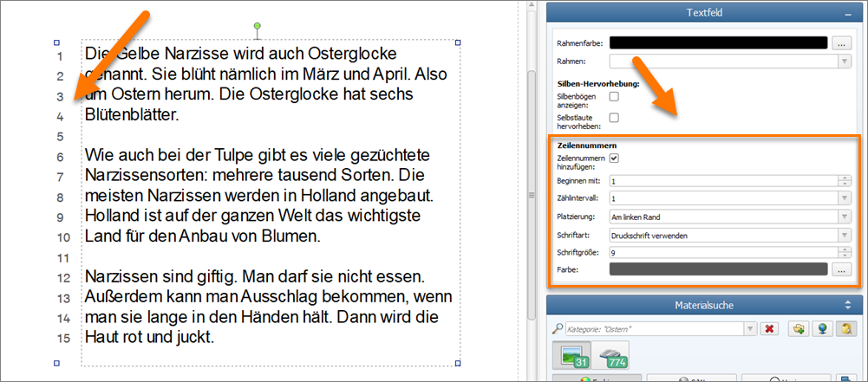
Task: Click the green rotation handle above text box
Action: [x=258, y=27]
